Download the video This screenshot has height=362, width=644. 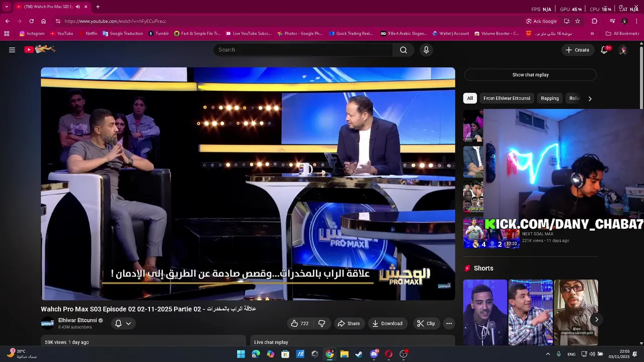[387, 323]
